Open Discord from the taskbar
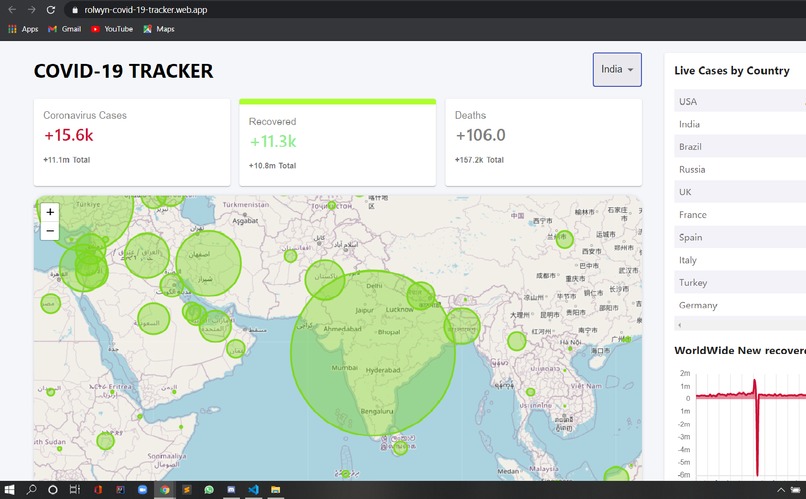The width and height of the screenshot is (806, 499). click(231, 490)
